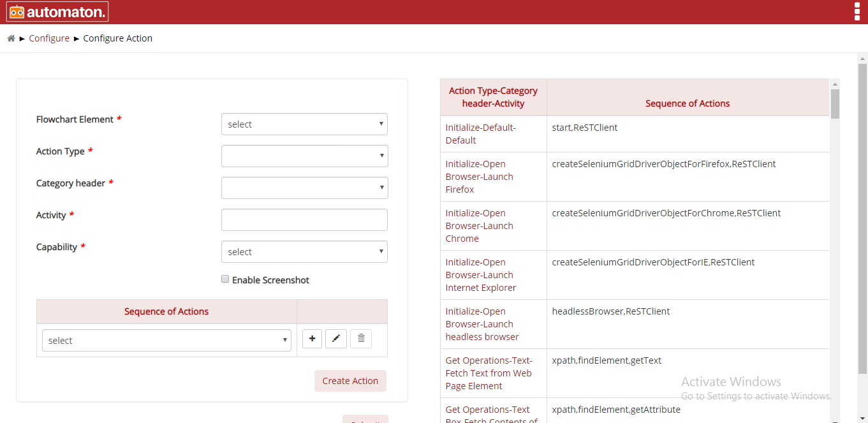This screenshot has width=868, height=423.
Task: Expand the Capability dropdown
Action: [304, 252]
